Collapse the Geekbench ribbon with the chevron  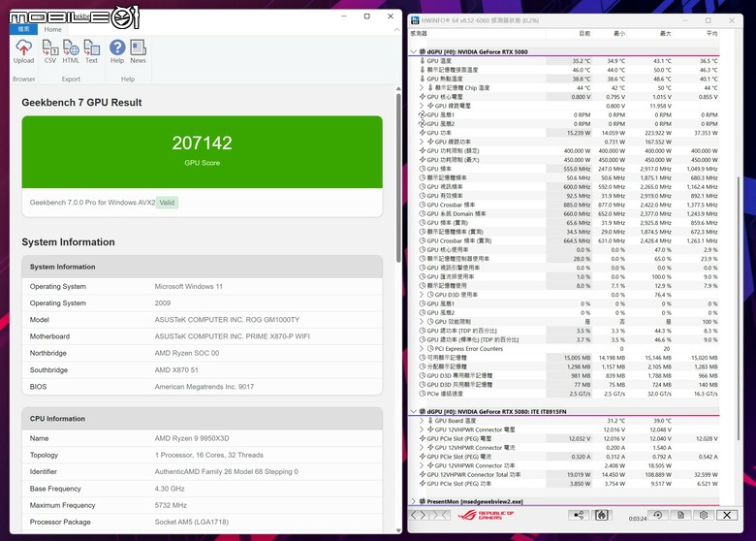[396, 30]
